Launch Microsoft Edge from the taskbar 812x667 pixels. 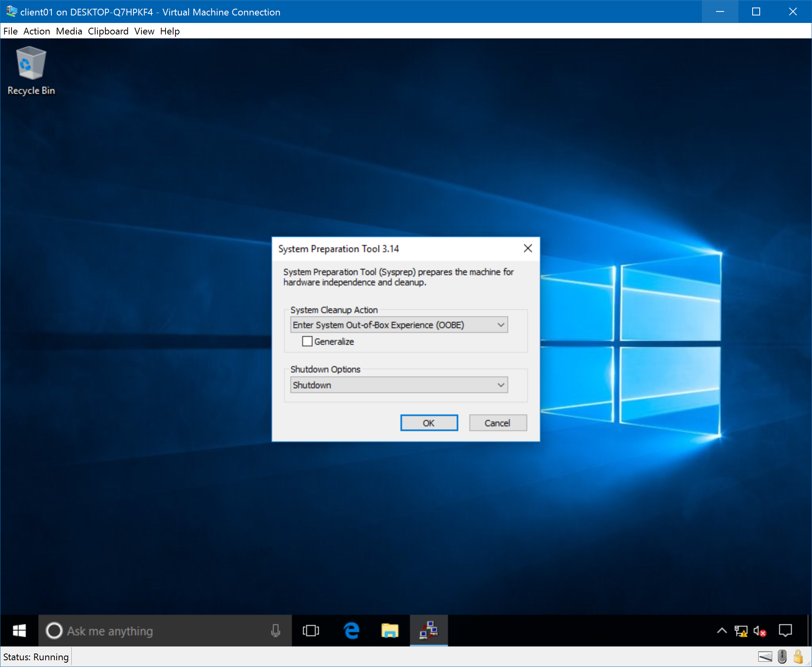(x=351, y=631)
